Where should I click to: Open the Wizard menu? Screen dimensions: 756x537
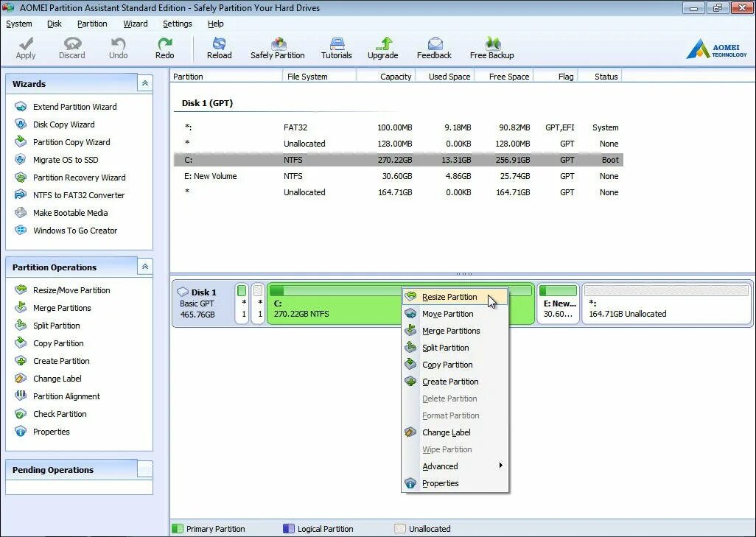point(136,24)
